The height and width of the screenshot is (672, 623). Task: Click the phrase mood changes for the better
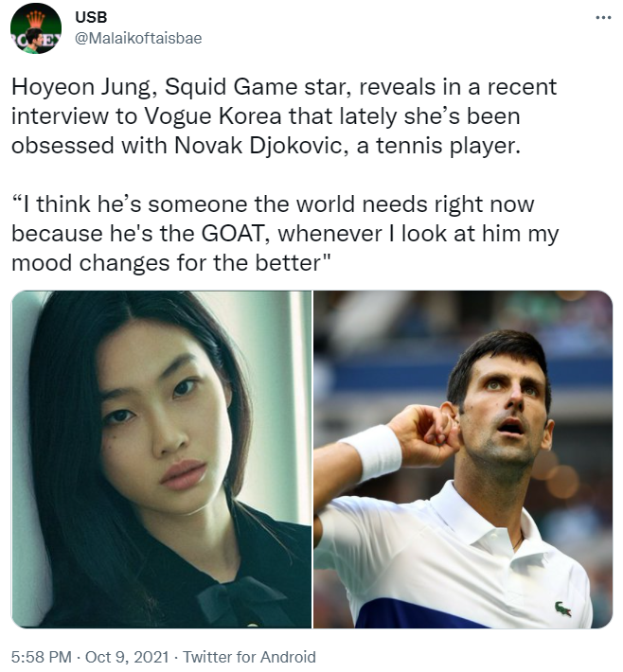(x=167, y=263)
